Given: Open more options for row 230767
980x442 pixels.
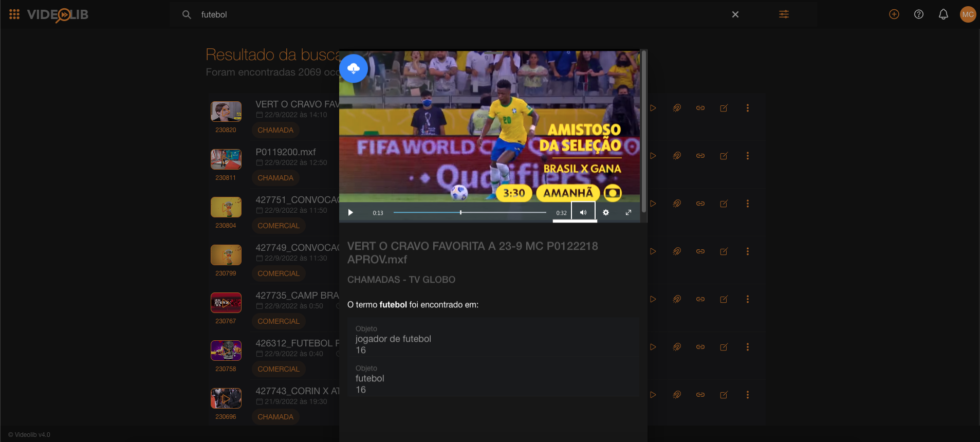Looking at the screenshot, I should tap(748, 299).
